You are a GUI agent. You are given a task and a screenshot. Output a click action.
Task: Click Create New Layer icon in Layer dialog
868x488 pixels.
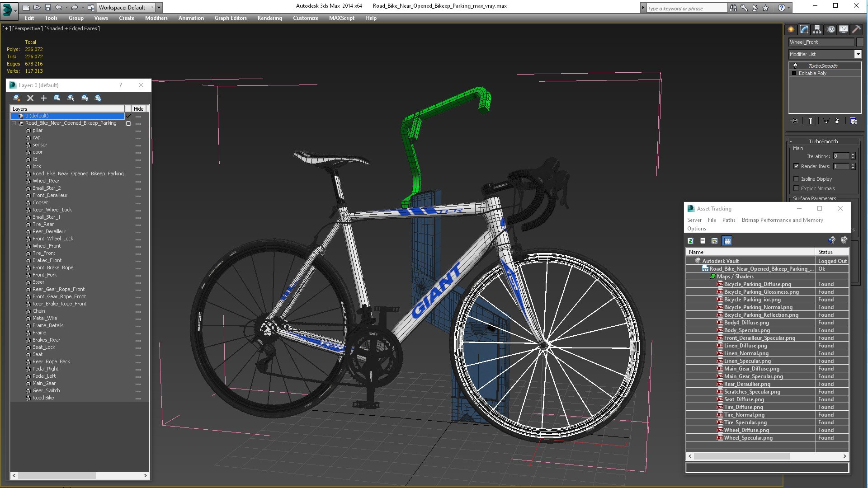pyautogui.click(x=17, y=98)
